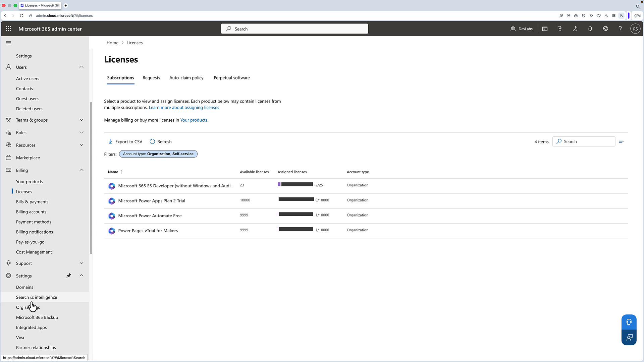
Task: Switch to the Requests tab
Action: pos(151,78)
